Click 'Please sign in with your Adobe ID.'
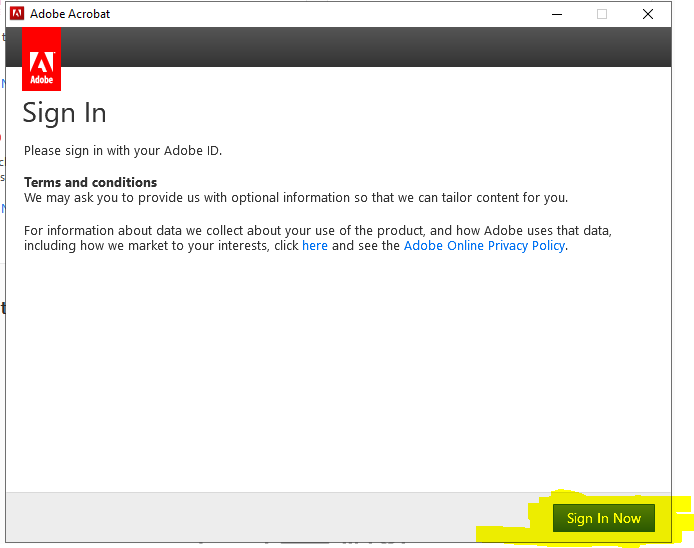This screenshot has height=548, width=694. [123, 151]
